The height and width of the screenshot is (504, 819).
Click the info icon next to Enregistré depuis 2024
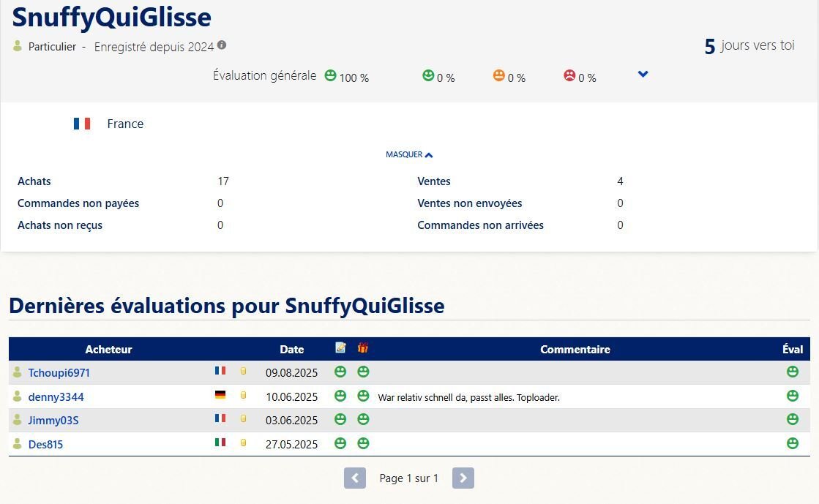(x=222, y=45)
